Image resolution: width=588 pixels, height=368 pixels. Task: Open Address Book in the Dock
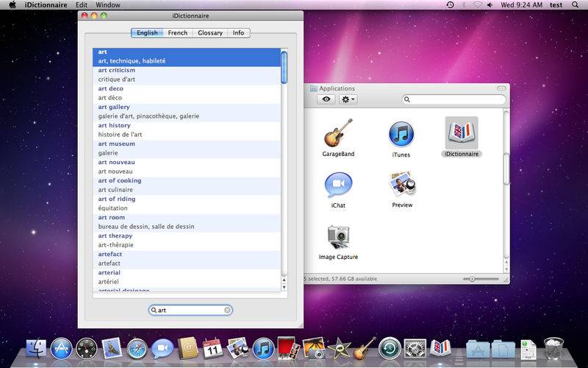[x=187, y=347]
